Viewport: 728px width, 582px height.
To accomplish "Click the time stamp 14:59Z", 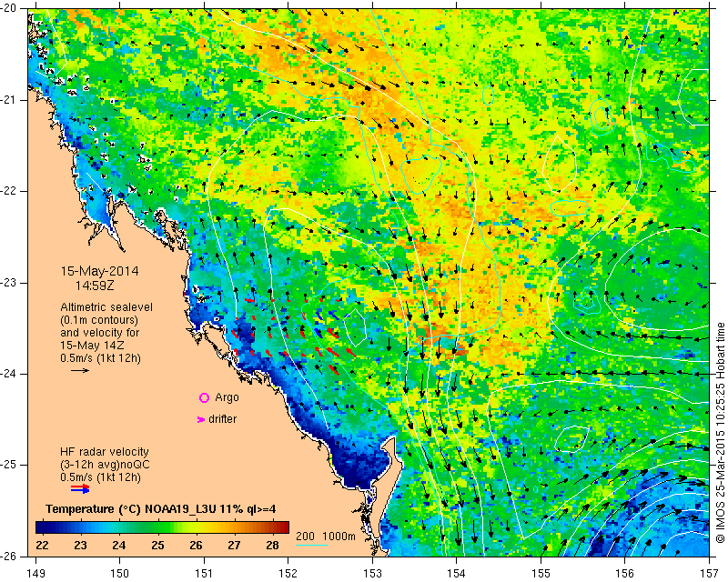I will pyautogui.click(x=95, y=286).
